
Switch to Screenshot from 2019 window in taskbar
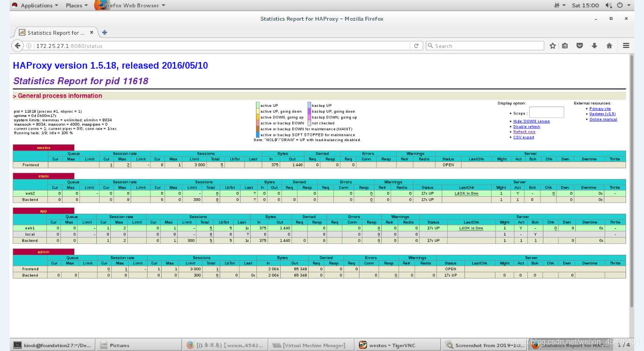(484, 345)
